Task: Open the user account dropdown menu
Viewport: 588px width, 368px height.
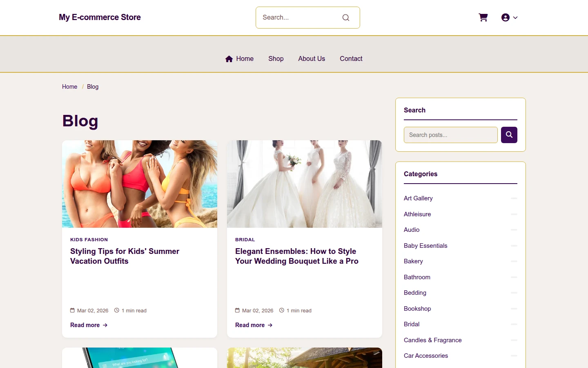Action: tap(509, 18)
